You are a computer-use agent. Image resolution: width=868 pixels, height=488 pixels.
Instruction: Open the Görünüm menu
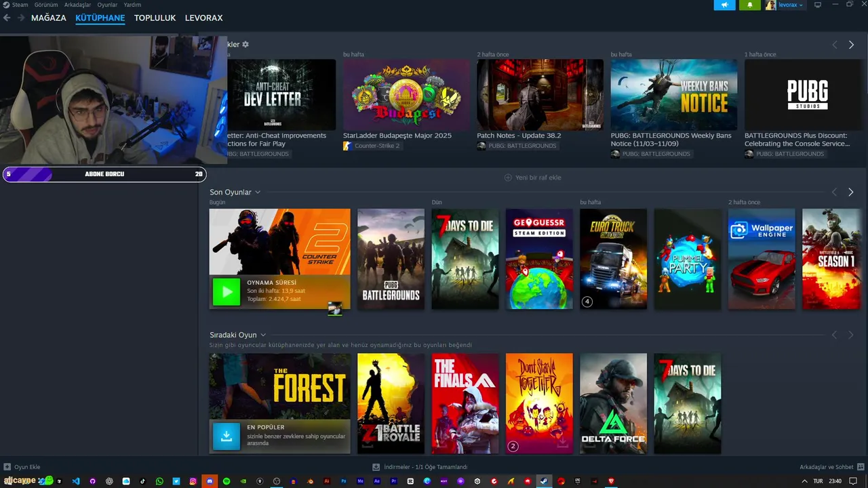46,5
